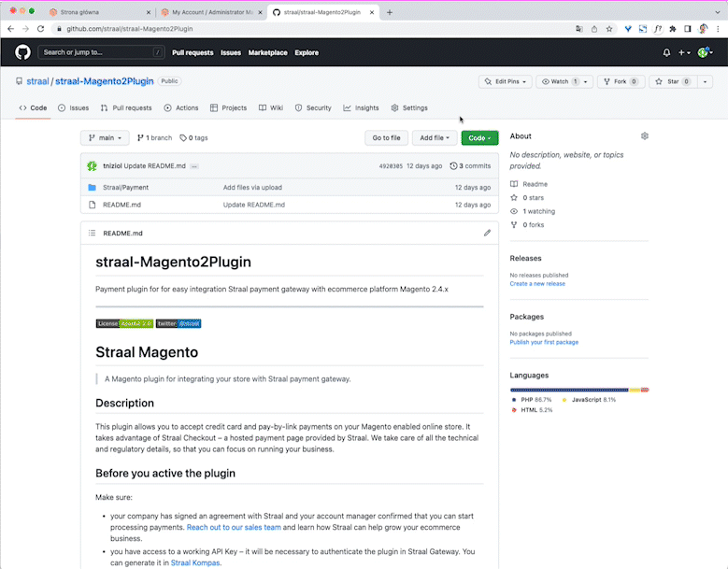The height and width of the screenshot is (569, 728).
Task: View the 0 tags link
Action: pyautogui.click(x=194, y=138)
